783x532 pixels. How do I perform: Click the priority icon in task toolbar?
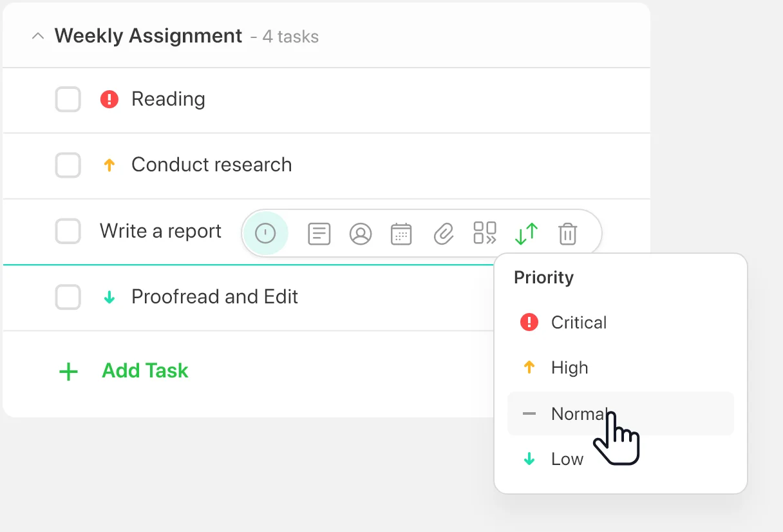(x=265, y=233)
